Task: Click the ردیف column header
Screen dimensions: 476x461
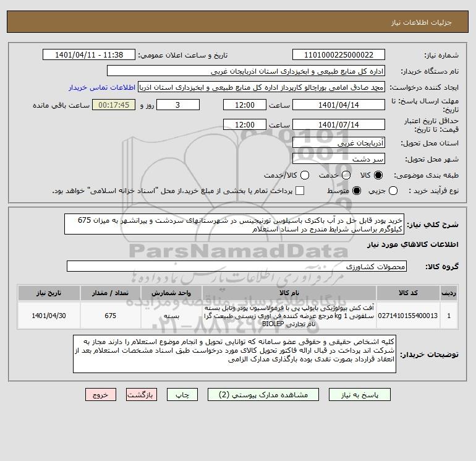Action: point(449,293)
